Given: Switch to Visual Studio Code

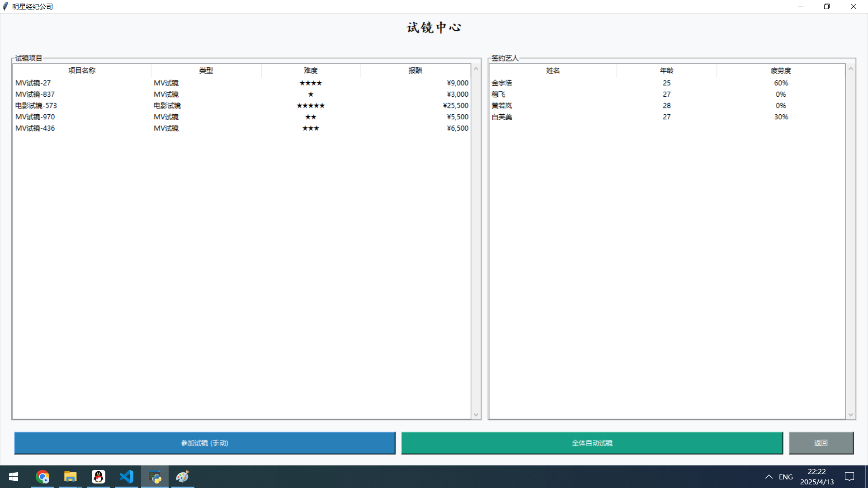Looking at the screenshot, I should point(127,477).
